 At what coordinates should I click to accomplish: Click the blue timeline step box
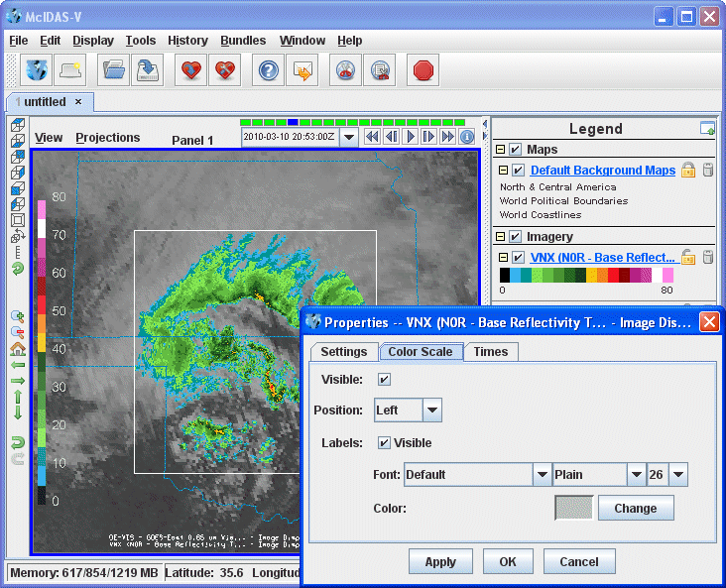tap(293, 122)
